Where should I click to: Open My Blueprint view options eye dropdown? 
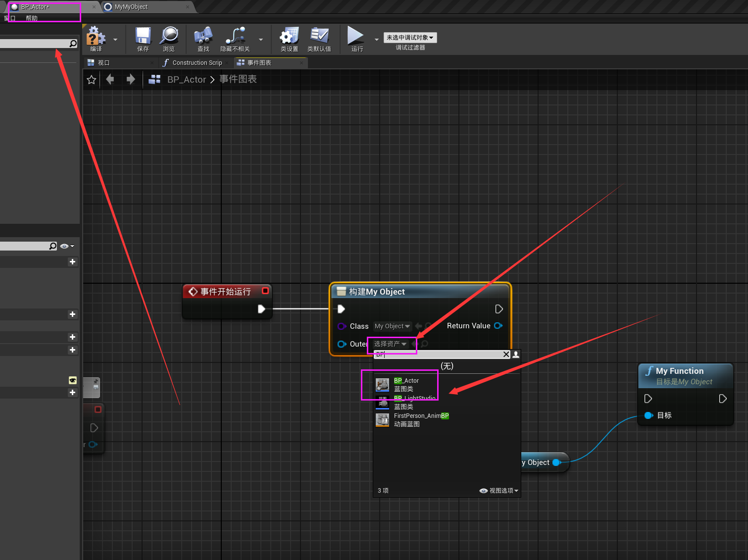click(x=67, y=246)
